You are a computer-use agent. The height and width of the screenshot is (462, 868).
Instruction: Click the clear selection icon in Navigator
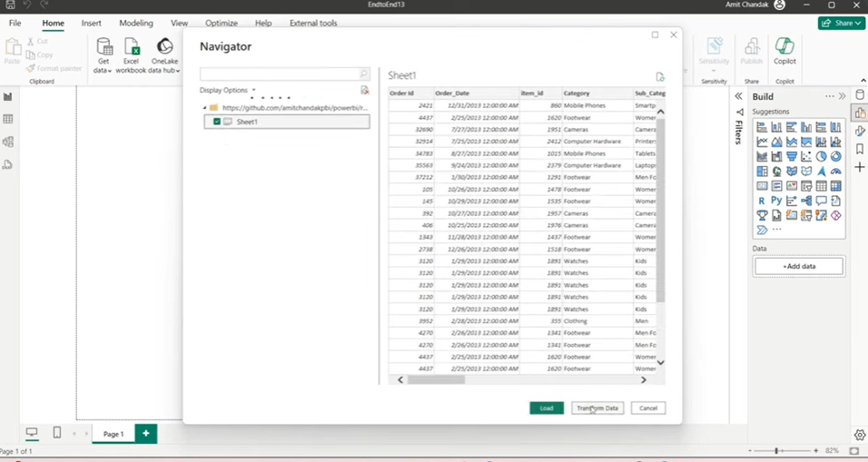[364, 90]
